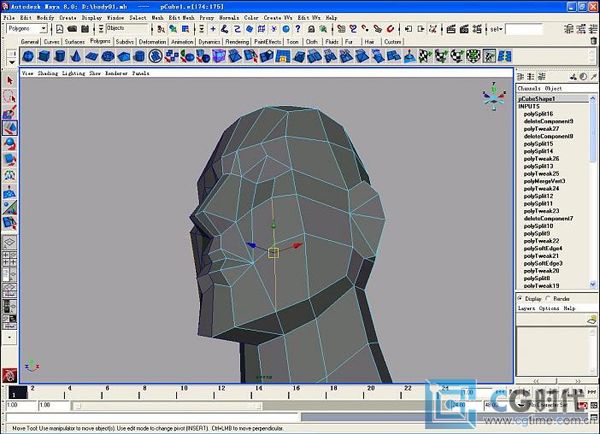Click the Channel Box vertical scrollbar down arrow
Image resolution: width=600 pixels, height=434 pixels.
[x=593, y=284]
